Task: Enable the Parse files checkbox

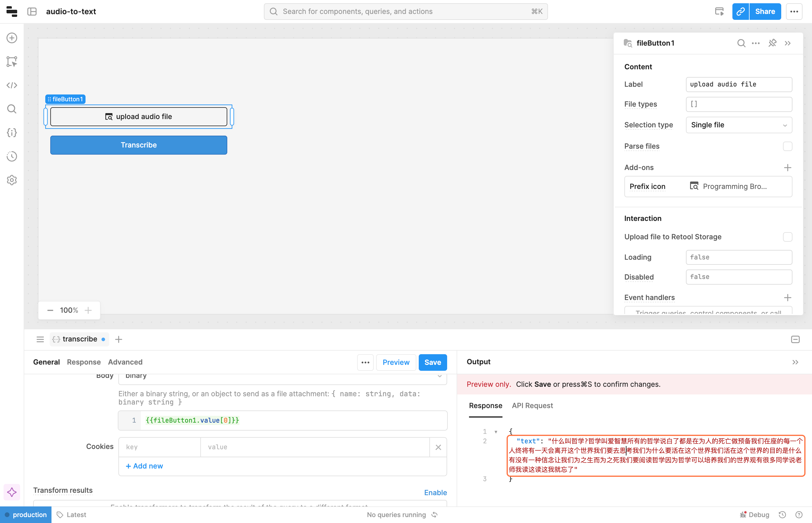Action: (x=787, y=146)
